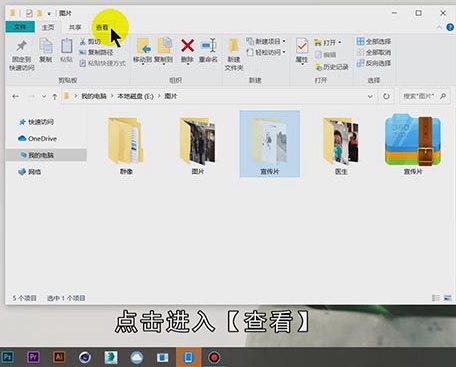Open Illustrator from the taskbar

coord(59,357)
